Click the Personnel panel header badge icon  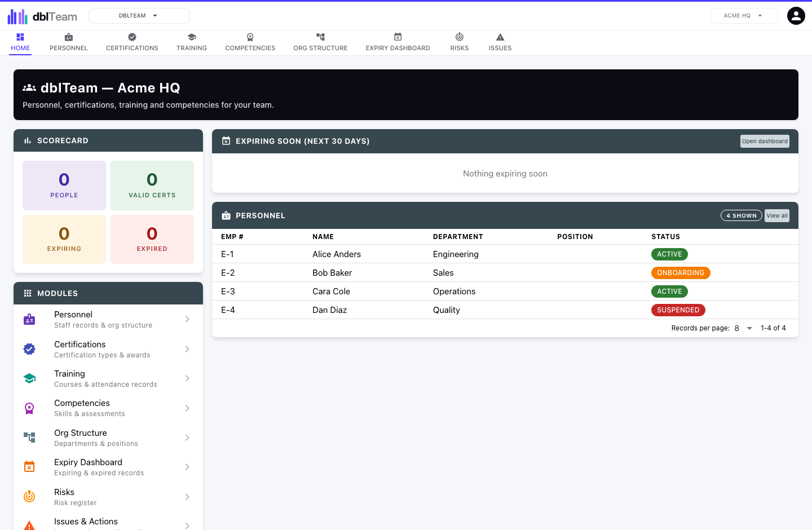[226, 215]
